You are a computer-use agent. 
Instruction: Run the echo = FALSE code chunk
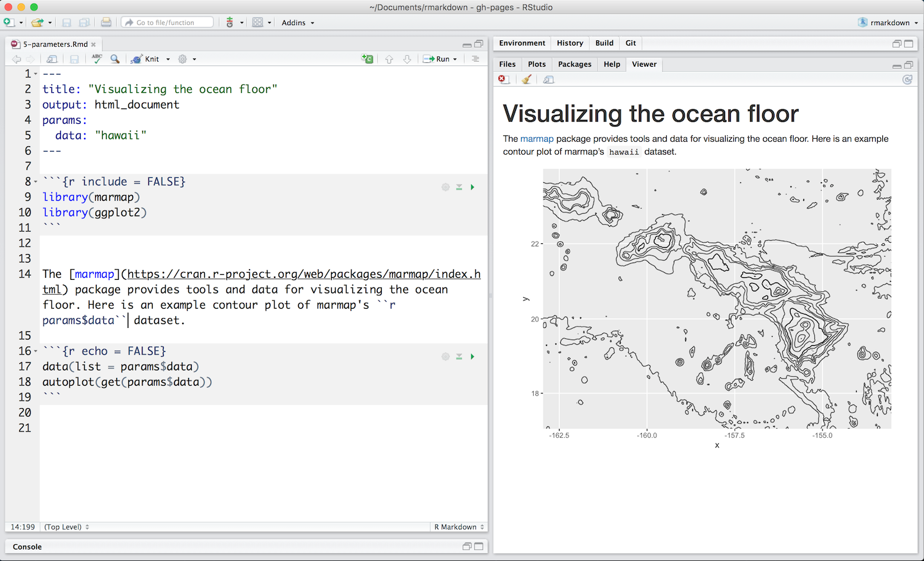tap(472, 356)
